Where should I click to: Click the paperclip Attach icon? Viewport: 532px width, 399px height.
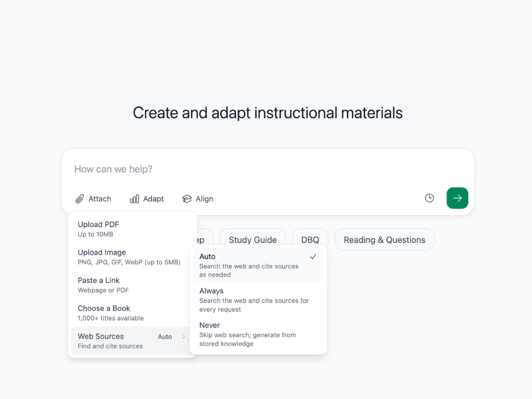click(x=79, y=199)
